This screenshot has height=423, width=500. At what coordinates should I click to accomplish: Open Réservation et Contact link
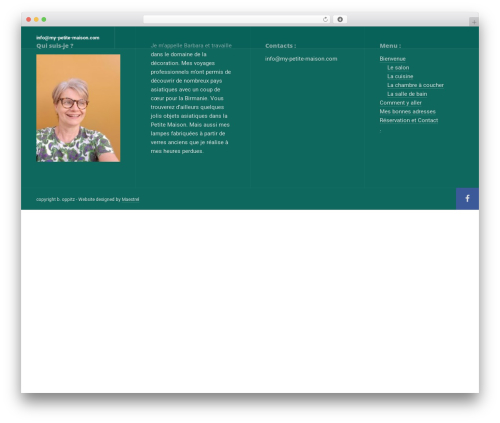(409, 120)
